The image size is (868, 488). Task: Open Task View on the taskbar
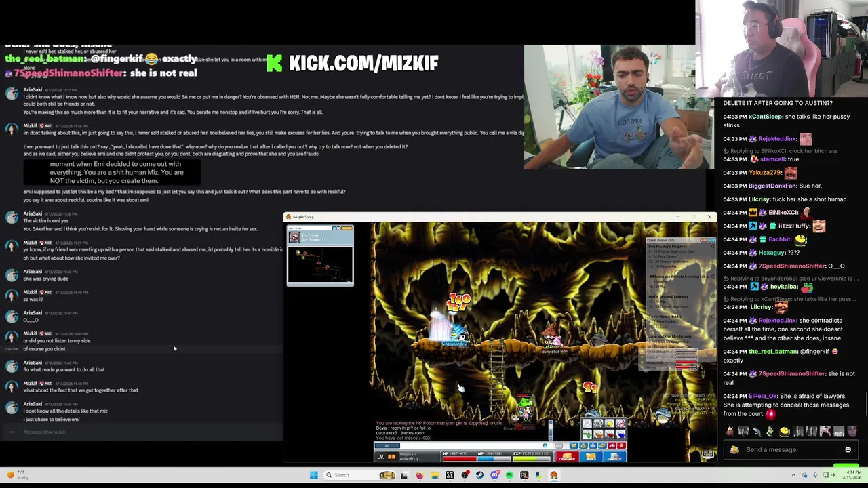coord(404,475)
